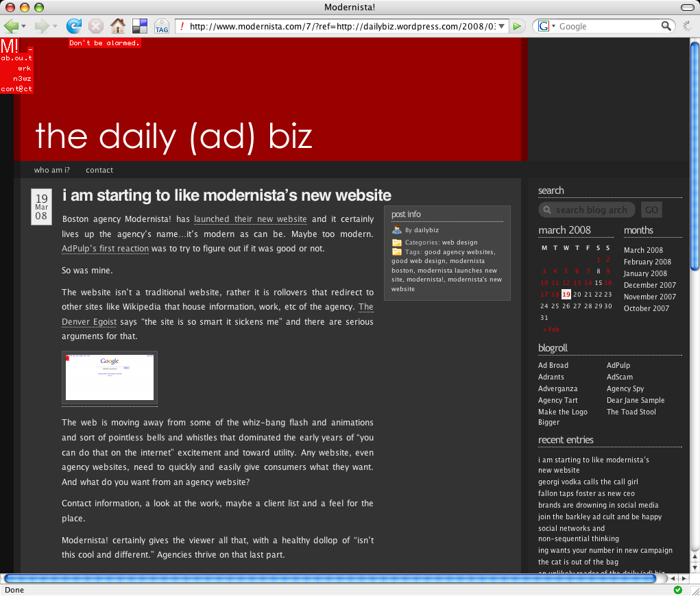
Task: Open the Google screenshot thumbnail
Action: pos(110,377)
